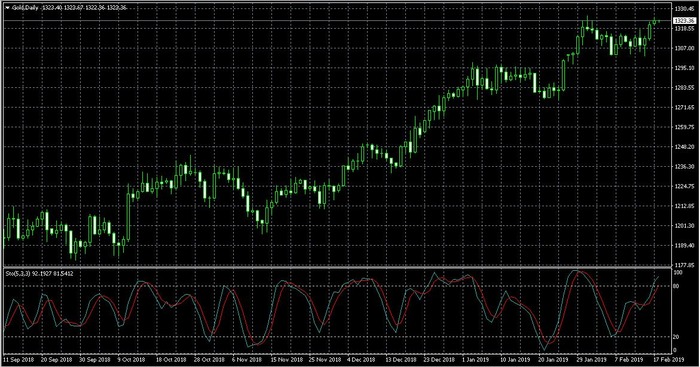Click the 1177.85 price axis label
Viewport: 700px width, 367px height.
684,265
